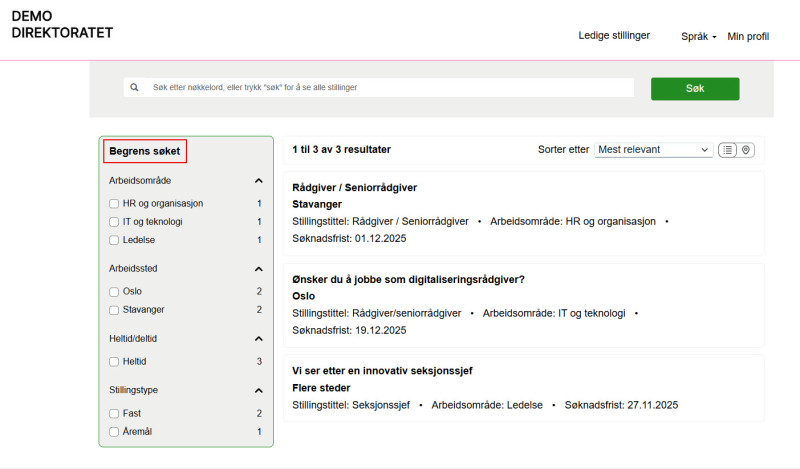Collapse the Arbeidsområde filter section
Viewport: 800px width, 469px height.
[x=259, y=181]
